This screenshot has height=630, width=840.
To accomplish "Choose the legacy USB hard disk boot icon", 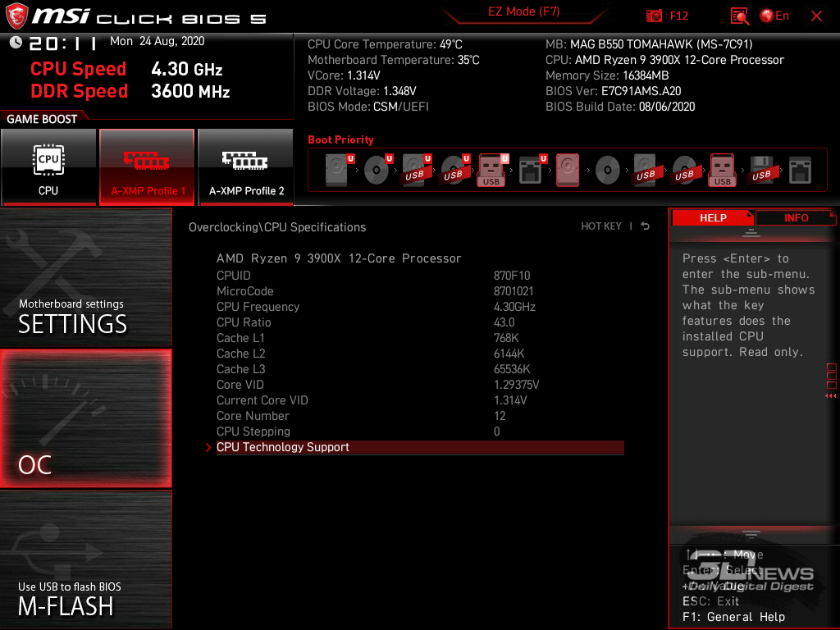I will pyautogui.click(x=646, y=170).
